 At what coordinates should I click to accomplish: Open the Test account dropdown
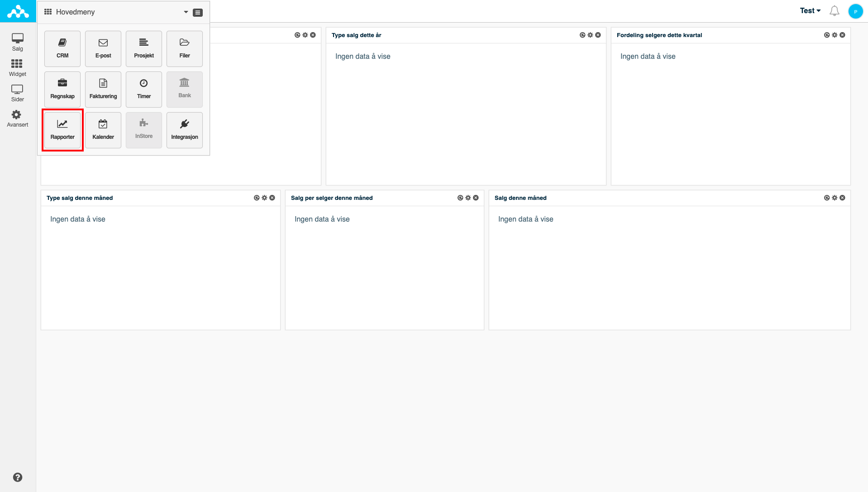[x=810, y=11]
